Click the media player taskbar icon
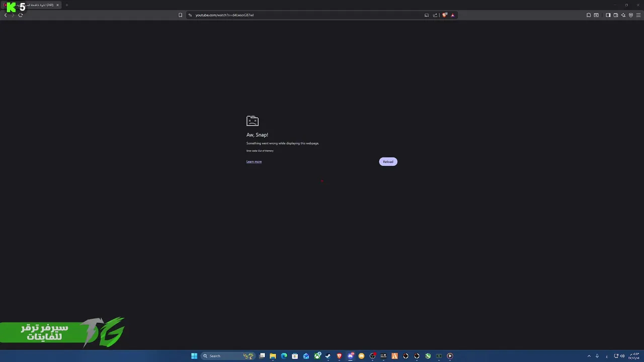Screen dimensions: 644x362 click(x=450, y=356)
